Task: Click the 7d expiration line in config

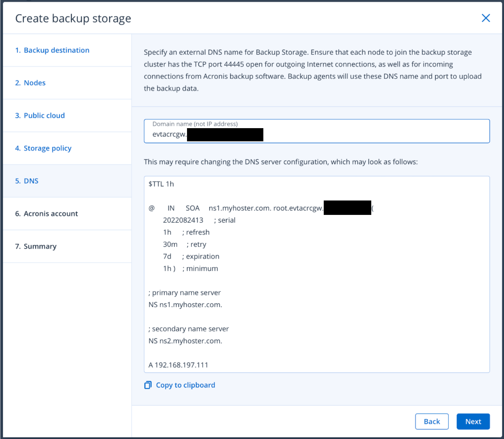Action: 191,257
